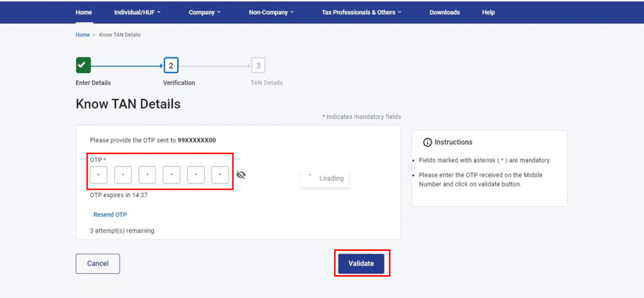Click the Downloads menu item
The width and height of the screenshot is (644, 298).
click(x=444, y=12)
